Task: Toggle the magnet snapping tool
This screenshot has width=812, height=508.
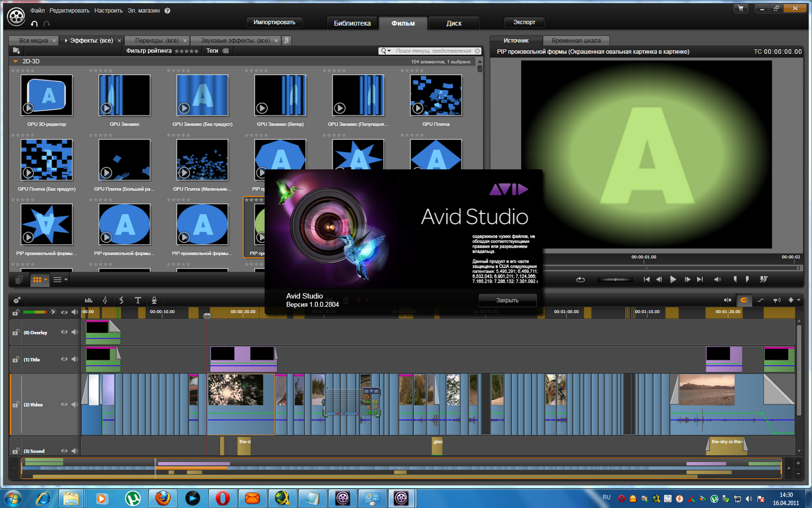Action: (x=744, y=300)
